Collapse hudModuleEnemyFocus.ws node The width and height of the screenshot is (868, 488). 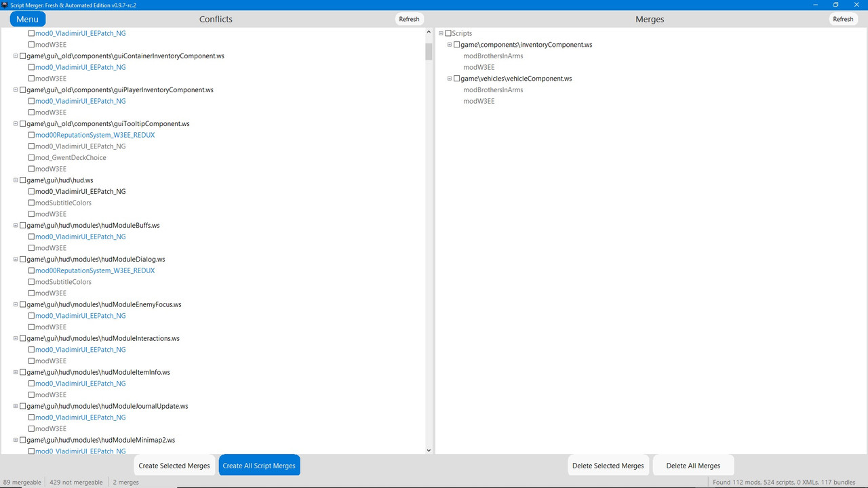[x=16, y=304]
